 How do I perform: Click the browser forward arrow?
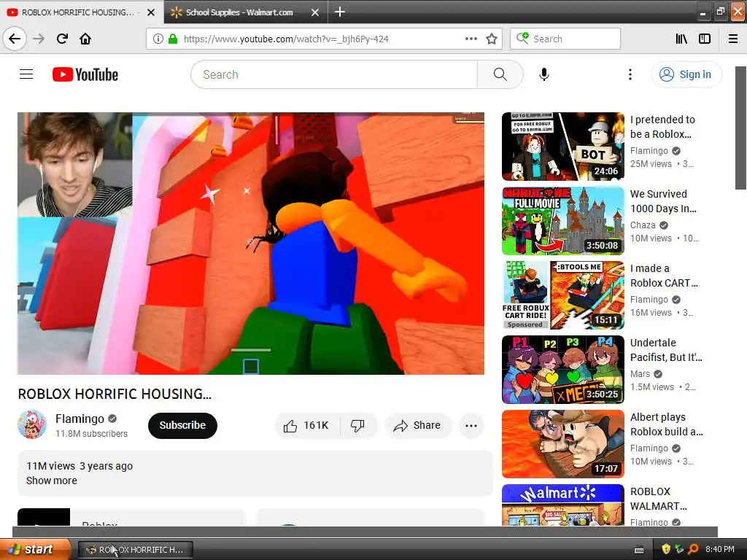coord(39,39)
